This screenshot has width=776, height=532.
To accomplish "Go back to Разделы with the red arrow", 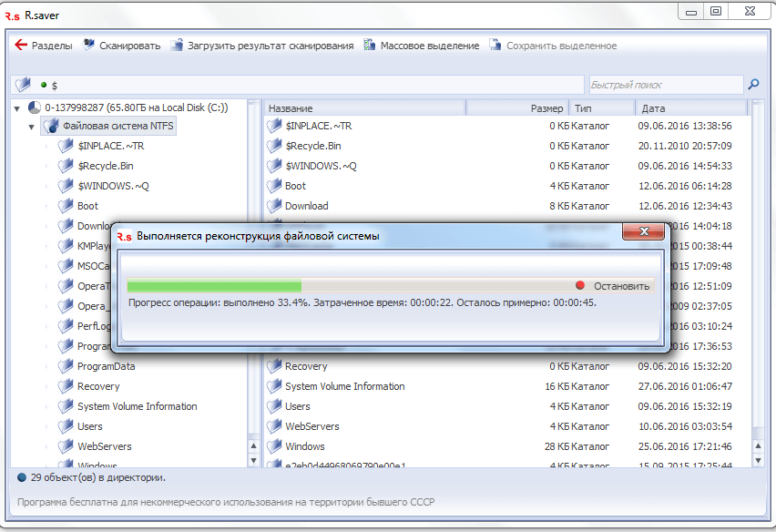I will point(21,45).
